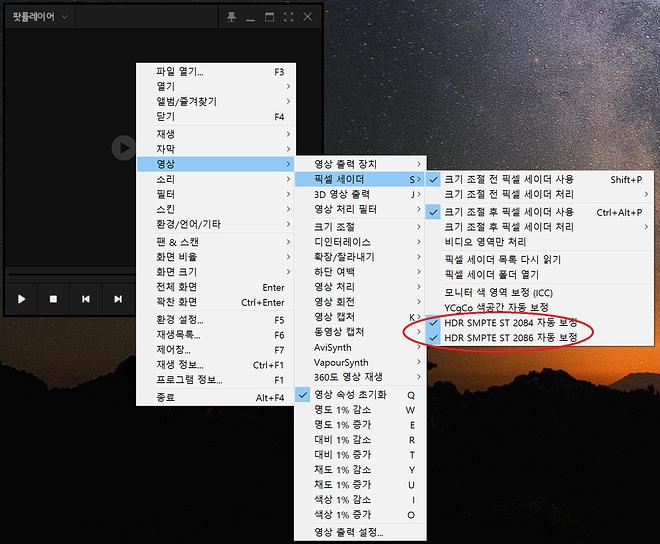
Task: Open 제어창... control panel
Action: [216, 350]
